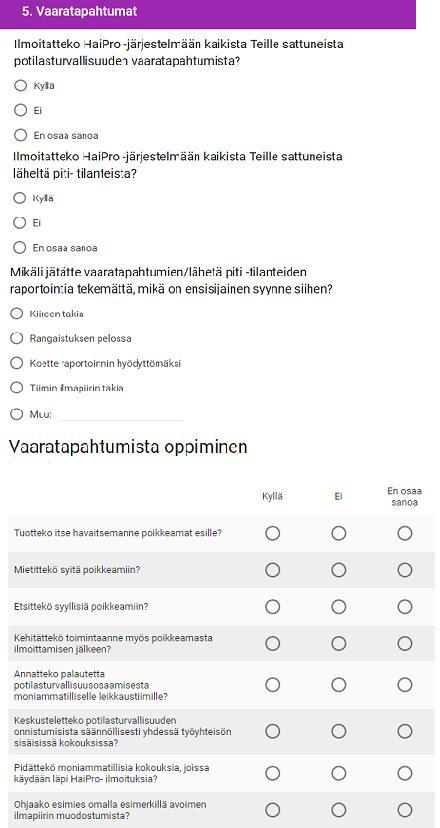This screenshot has height=828, width=440.
Task: Mark En osaa sanoa for Etsittekö syyllisiä
Action: coord(405,607)
